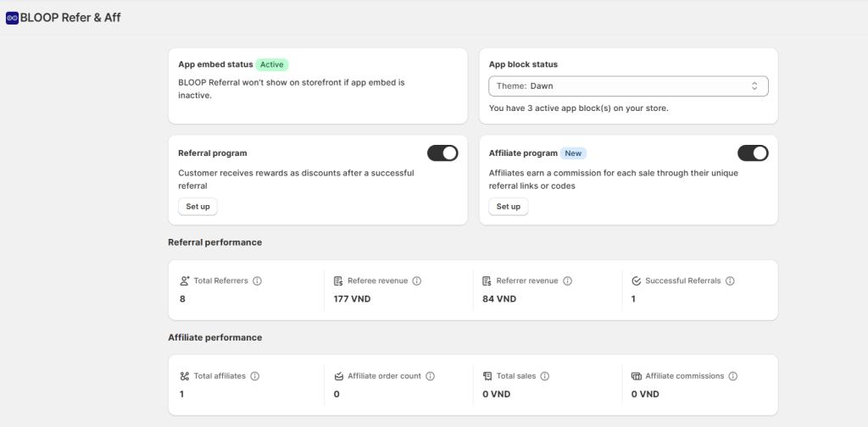The width and height of the screenshot is (868, 427).
Task: Show info tooltip for Total sales
Action: [x=545, y=376]
